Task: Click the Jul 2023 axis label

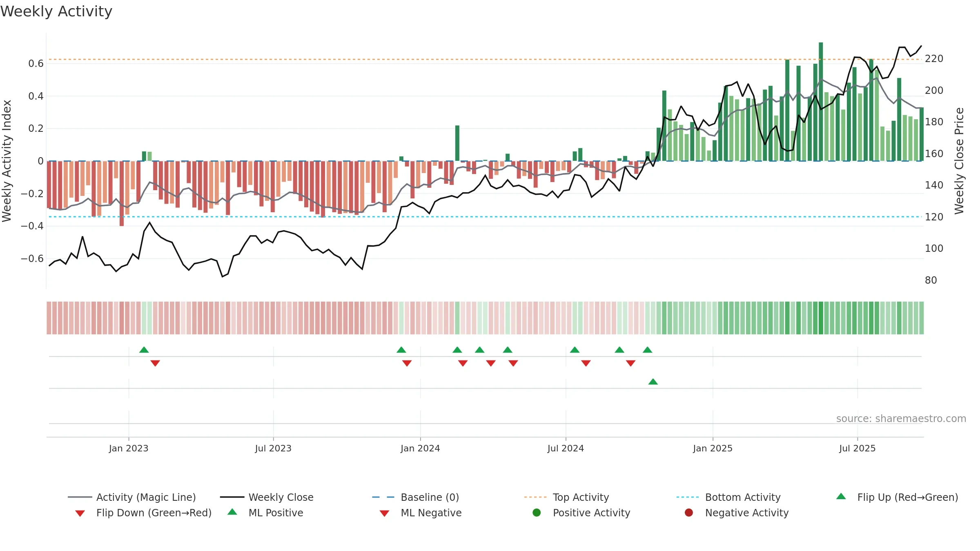Action: point(273,448)
